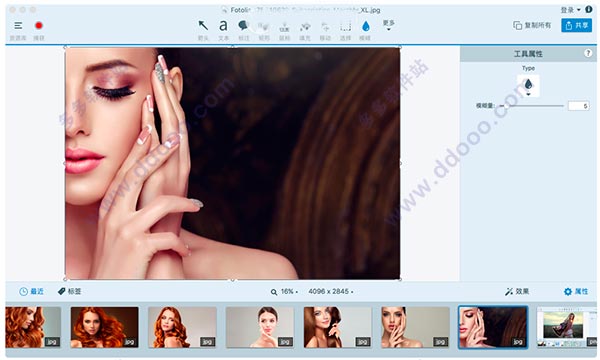This screenshot has width=600, height=360.
Task: Select the callout speech bubble tool
Action: [243, 26]
